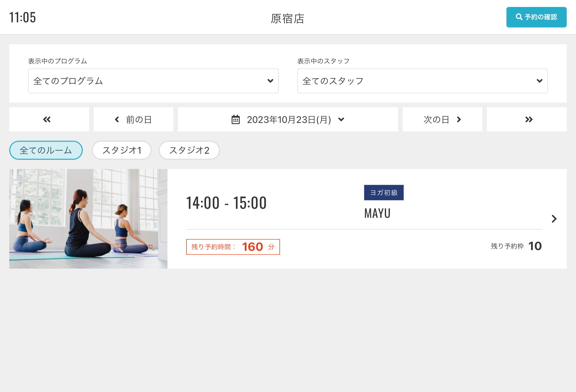Click the 原宿店 store title

pos(288,19)
